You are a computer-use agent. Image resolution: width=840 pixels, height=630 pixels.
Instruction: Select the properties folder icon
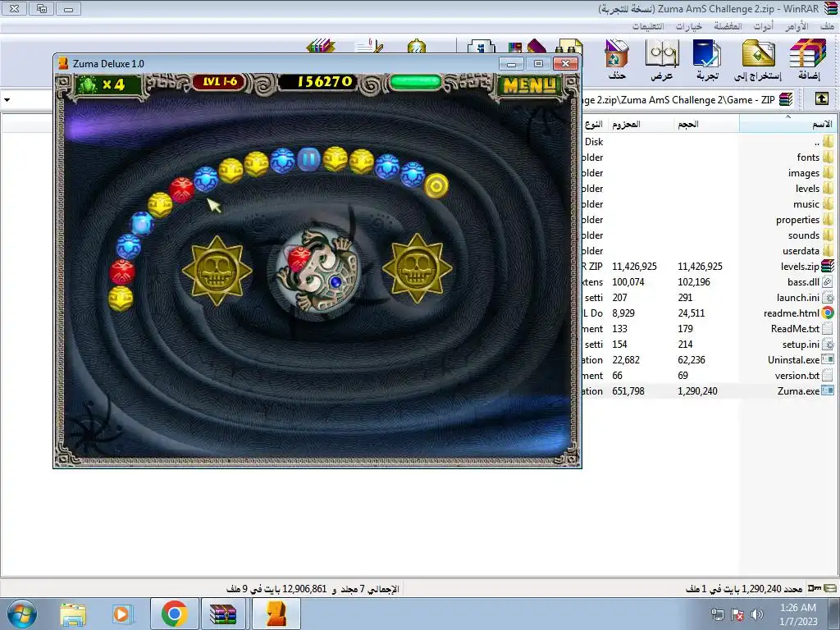[x=829, y=219]
